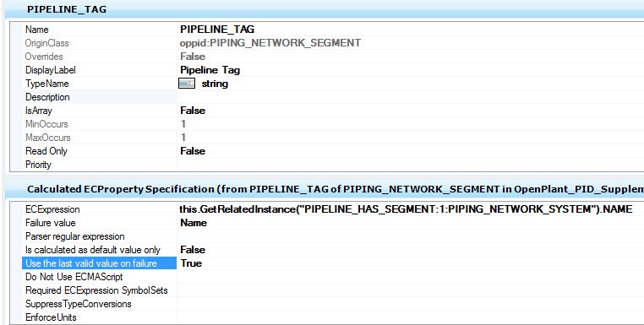Click the False value for Read Only
Image resolution: width=644 pixels, height=325 pixels.
tap(193, 151)
